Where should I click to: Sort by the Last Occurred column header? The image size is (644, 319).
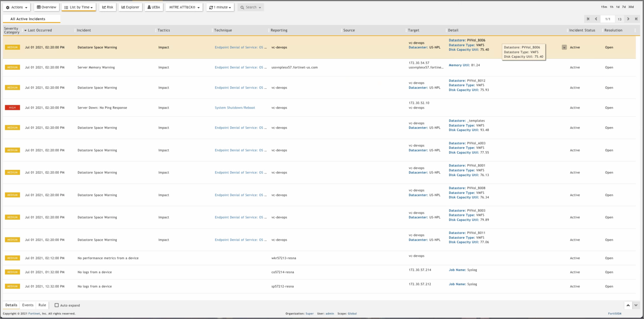(x=40, y=30)
